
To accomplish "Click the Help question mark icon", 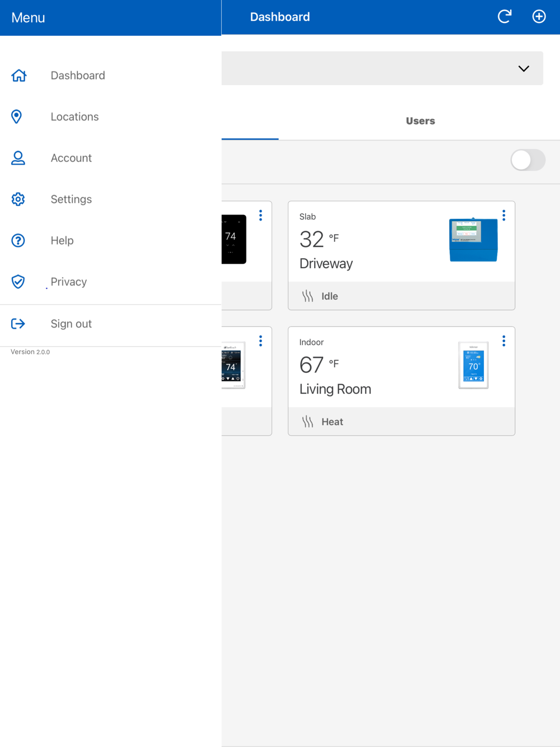I will (x=18, y=240).
